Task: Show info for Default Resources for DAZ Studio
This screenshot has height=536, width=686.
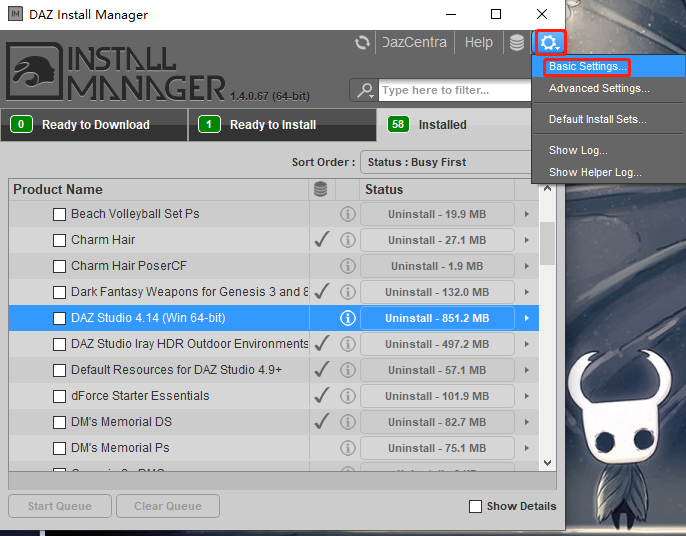Action: pyautogui.click(x=348, y=370)
